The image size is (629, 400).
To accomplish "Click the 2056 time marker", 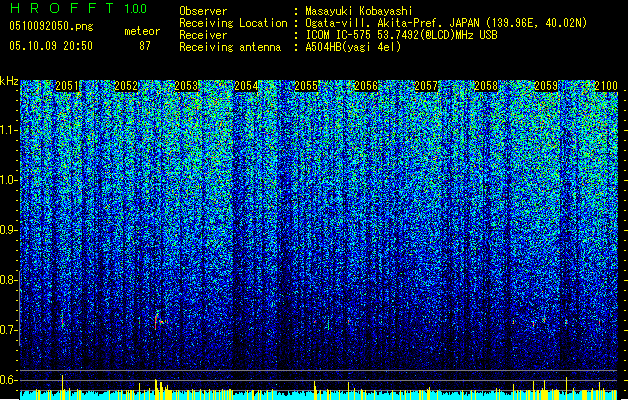I will tap(366, 86).
